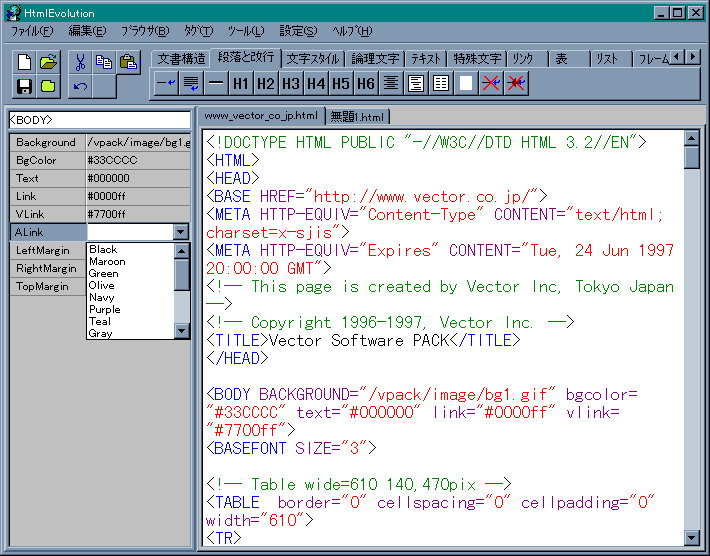Click the editor scroll-down arrow
Viewport: 710px width, 556px height.
point(691,537)
